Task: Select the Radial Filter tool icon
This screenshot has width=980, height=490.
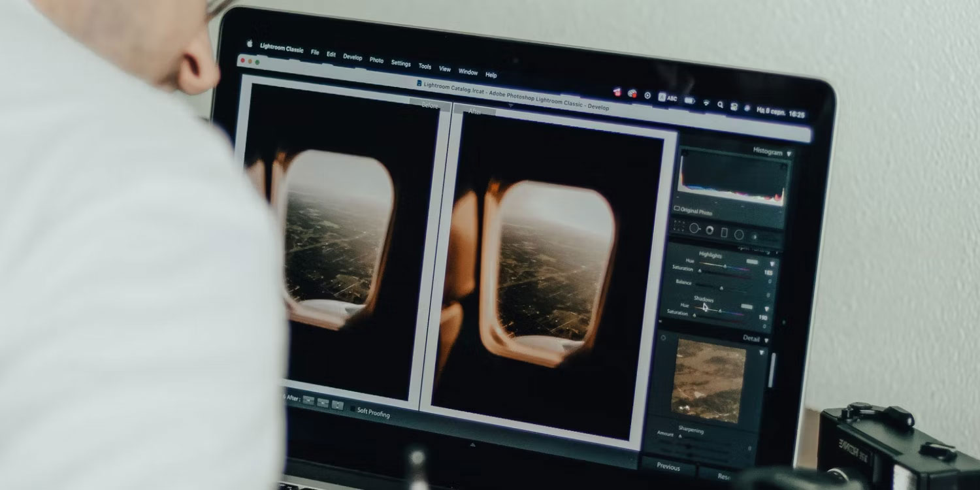Action: point(739,235)
